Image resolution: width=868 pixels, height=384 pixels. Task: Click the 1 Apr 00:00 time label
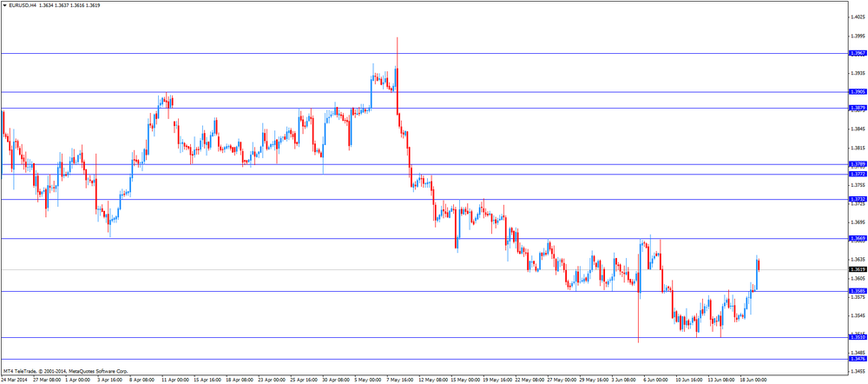coord(78,381)
